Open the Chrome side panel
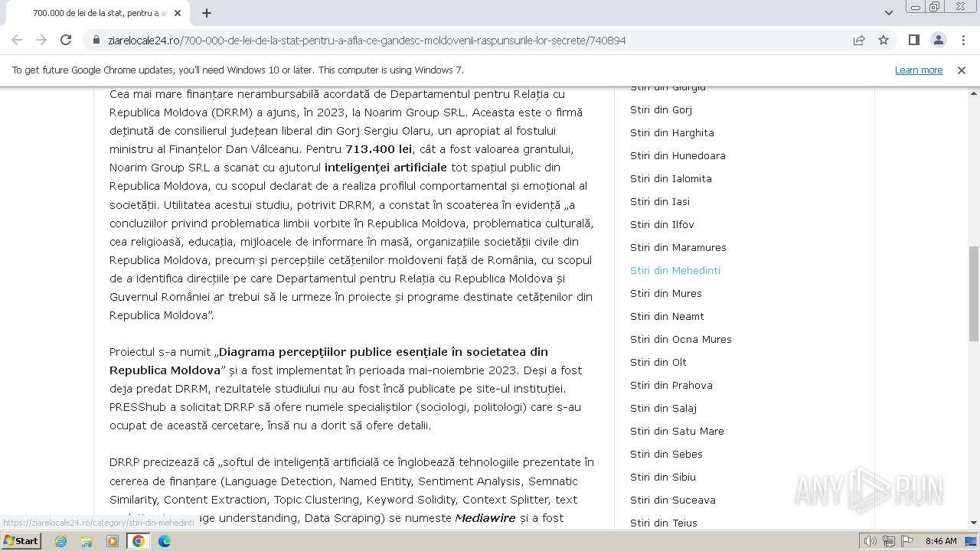The height and width of the screenshot is (551, 980). [913, 40]
